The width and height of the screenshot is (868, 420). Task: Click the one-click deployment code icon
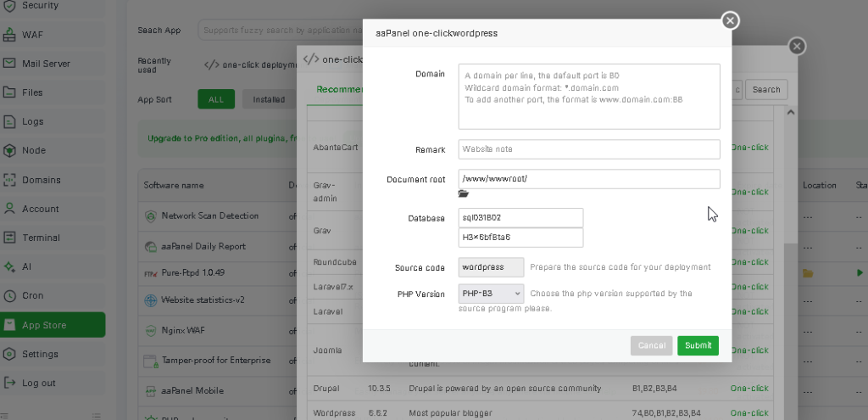(x=211, y=64)
